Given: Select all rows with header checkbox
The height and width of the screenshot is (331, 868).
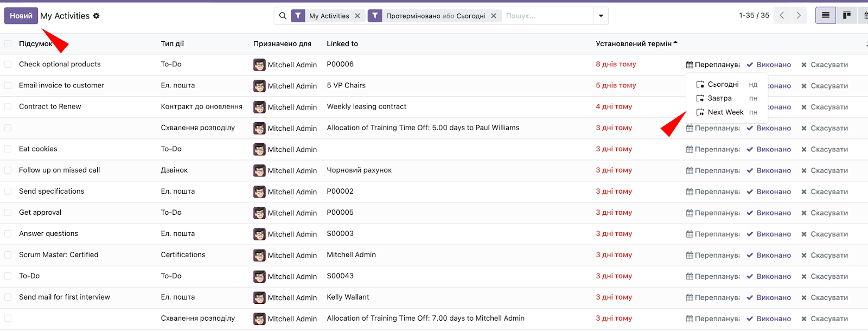Looking at the screenshot, I should pos(8,43).
